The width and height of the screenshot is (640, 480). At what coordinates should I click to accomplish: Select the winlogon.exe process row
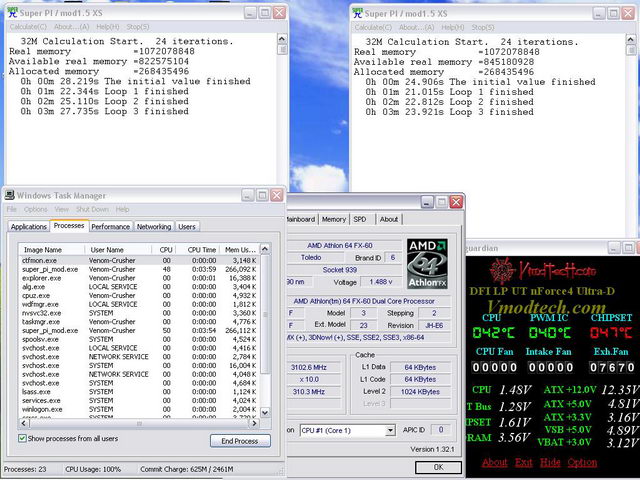[x=139, y=409]
